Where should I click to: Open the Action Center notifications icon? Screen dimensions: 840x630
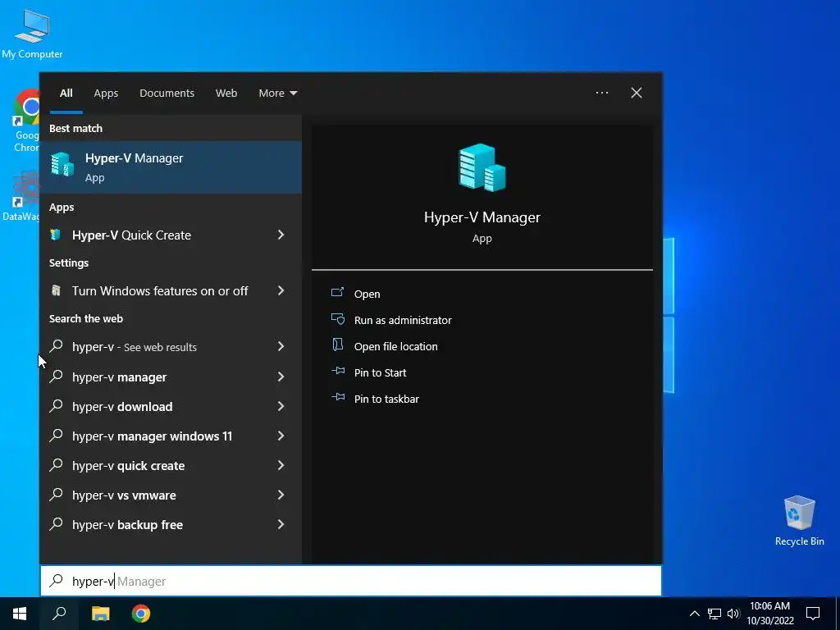(813, 614)
